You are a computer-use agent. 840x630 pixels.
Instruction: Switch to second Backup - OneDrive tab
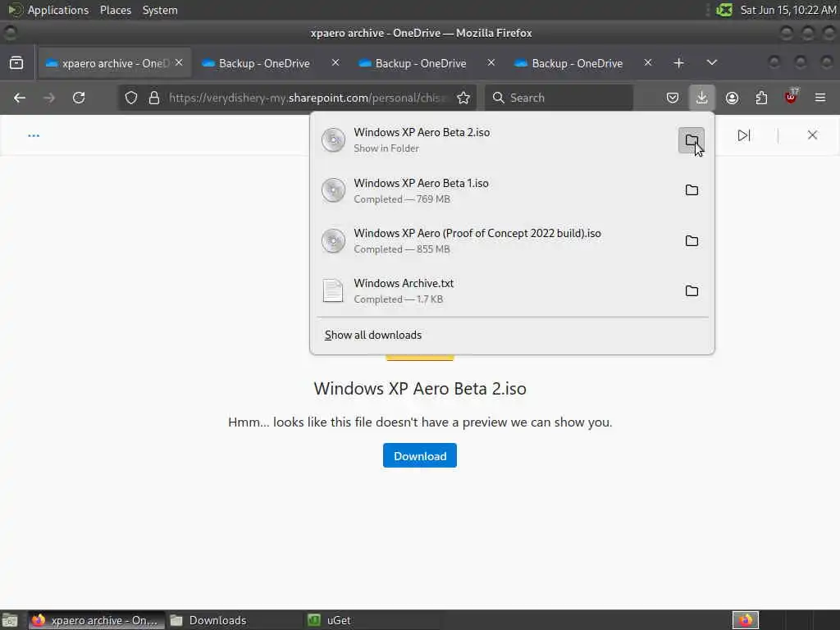(427, 63)
